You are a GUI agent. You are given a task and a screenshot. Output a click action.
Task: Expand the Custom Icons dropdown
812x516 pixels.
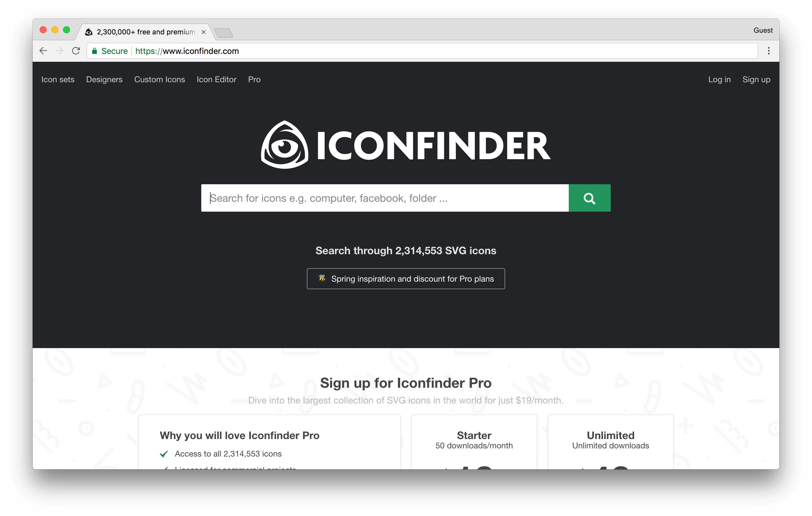[160, 79]
